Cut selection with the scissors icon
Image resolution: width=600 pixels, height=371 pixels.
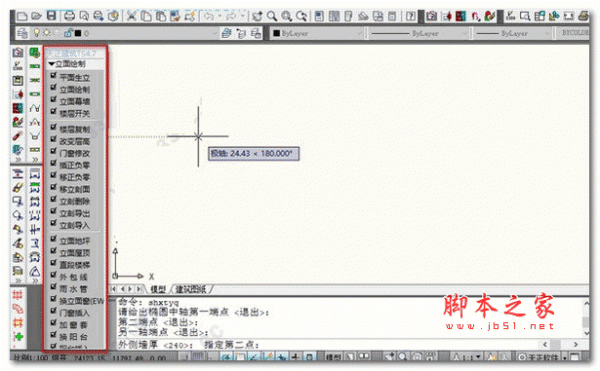click(x=131, y=16)
